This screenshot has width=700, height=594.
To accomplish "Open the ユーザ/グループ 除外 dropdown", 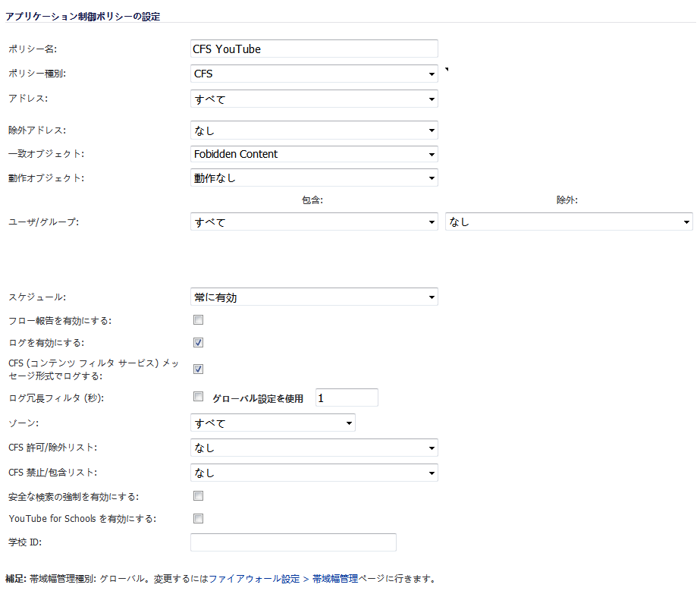I will [569, 222].
